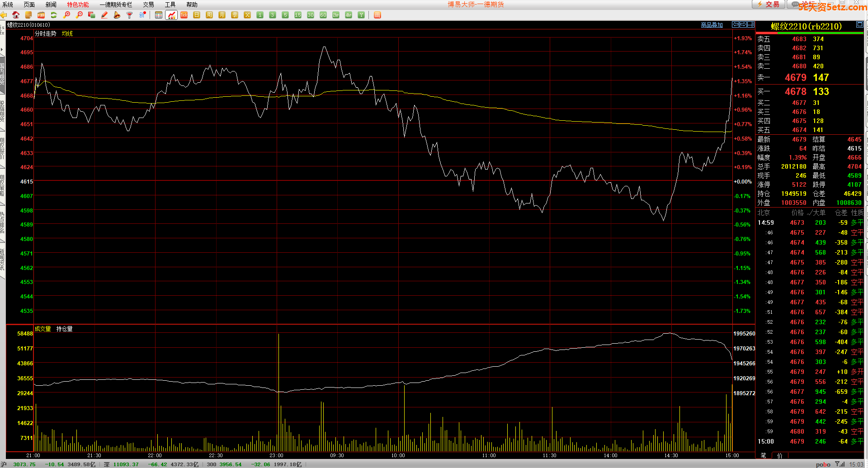
Task: Click the 沪 index 3073.75 in status bar
Action: click(24, 464)
